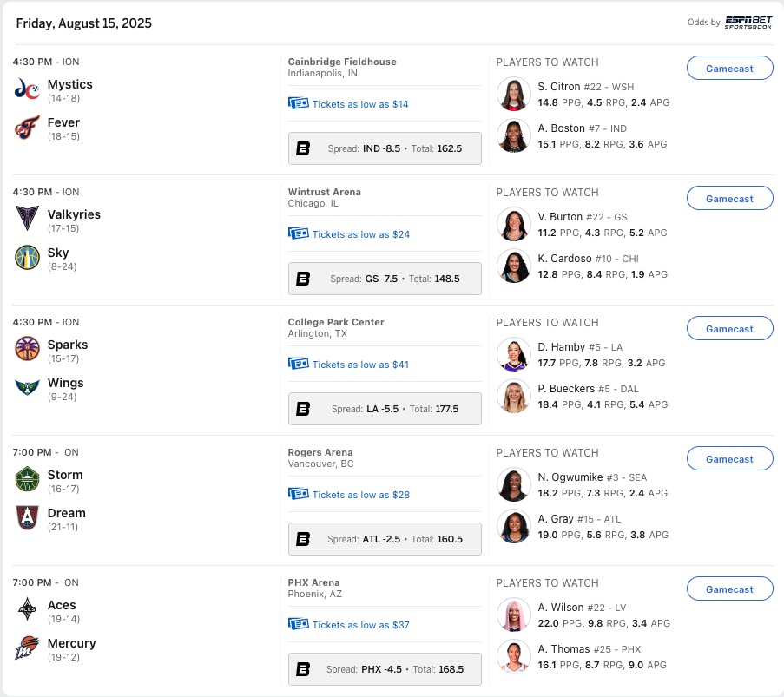Click the Sky team logo

tap(27, 258)
